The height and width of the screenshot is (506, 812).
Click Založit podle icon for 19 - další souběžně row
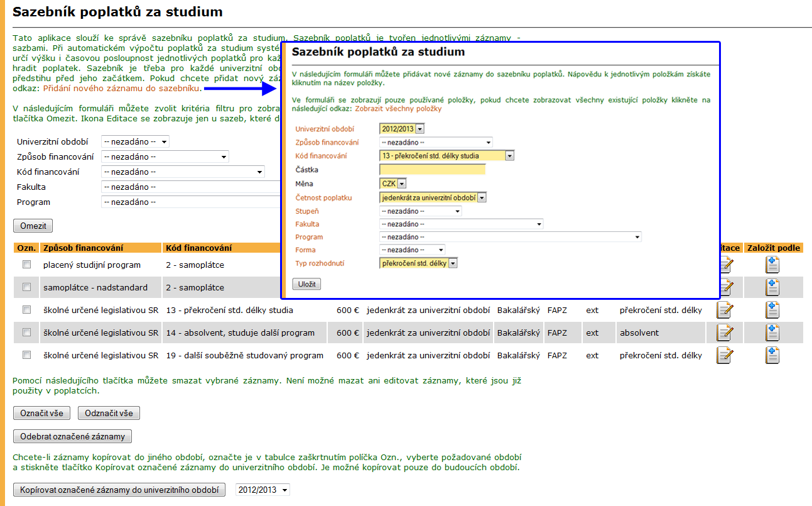click(x=772, y=355)
